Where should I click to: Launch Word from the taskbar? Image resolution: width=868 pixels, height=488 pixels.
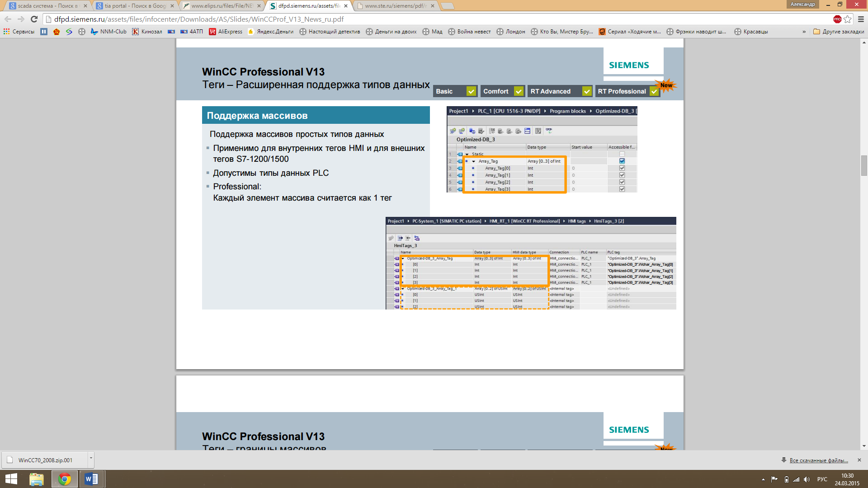tap(92, 479)
